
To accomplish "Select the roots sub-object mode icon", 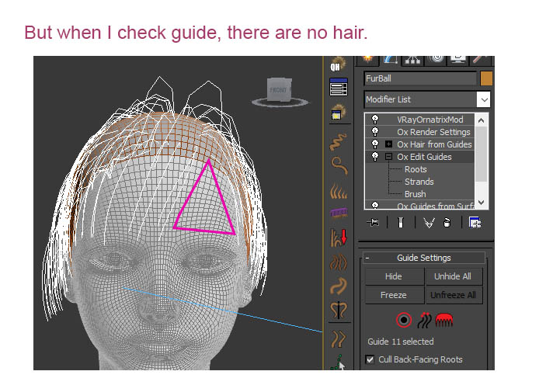I will coord(404,319).
